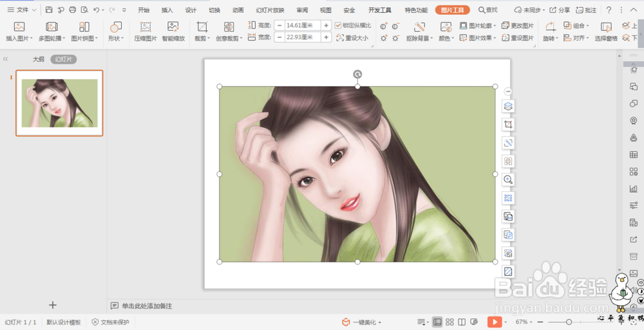
Task: Switch to slide sorter grid view
Action: [450, 322]
